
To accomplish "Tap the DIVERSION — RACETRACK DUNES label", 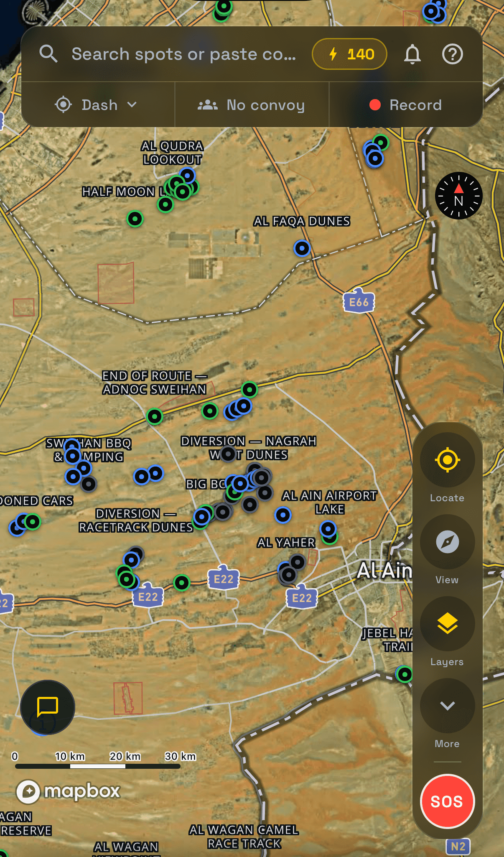I will pos(136,520).
